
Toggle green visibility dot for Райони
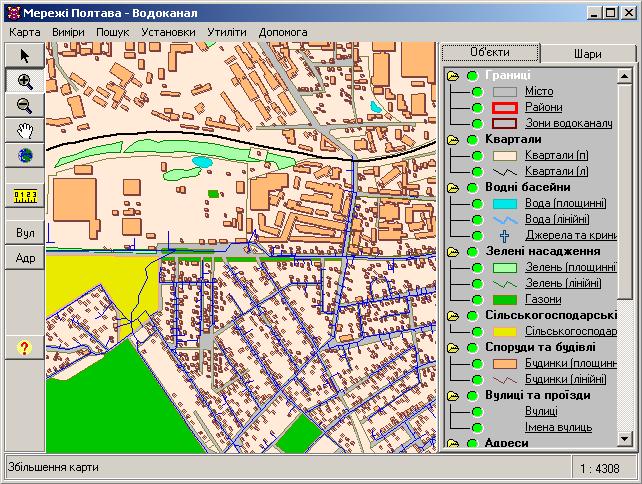click(477, 107)
